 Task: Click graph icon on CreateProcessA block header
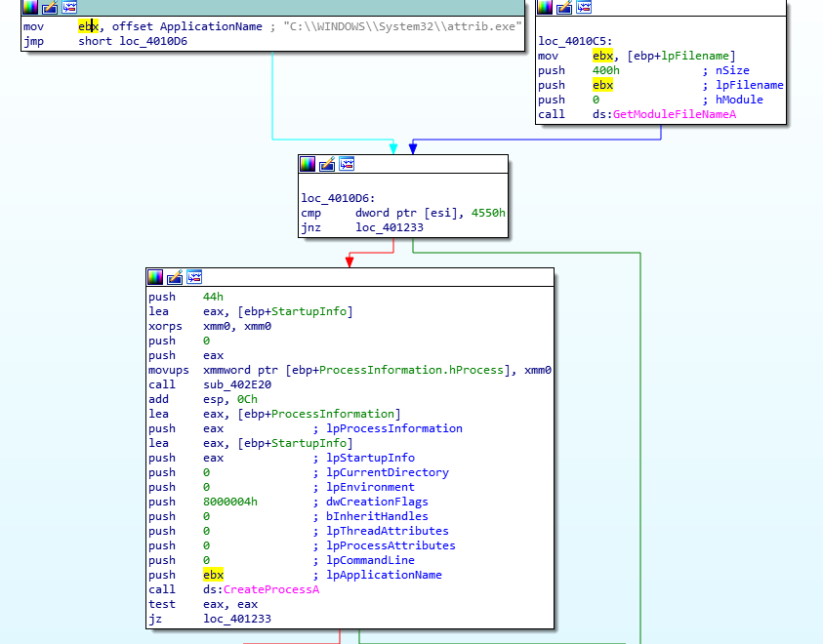[194, 277]
